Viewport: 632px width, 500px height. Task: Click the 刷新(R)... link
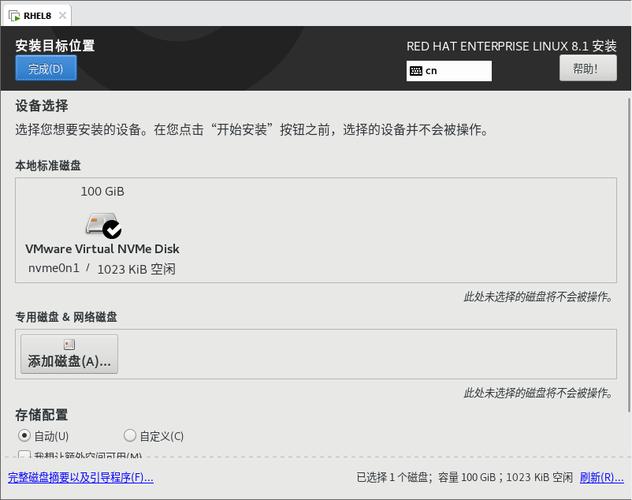point(602,478)
